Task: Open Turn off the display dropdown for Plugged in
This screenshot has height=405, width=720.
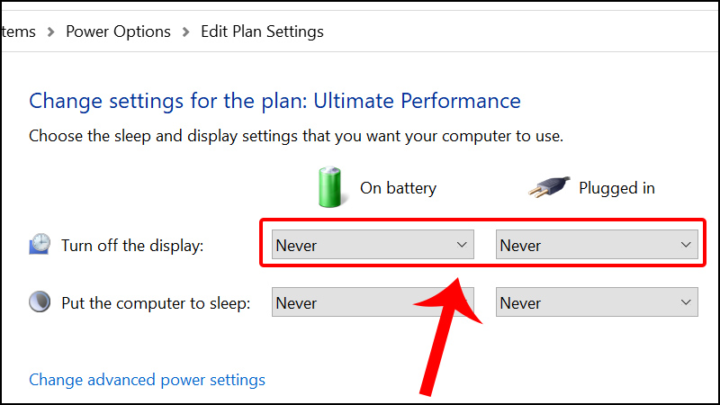Action: [x=597, y=245]
